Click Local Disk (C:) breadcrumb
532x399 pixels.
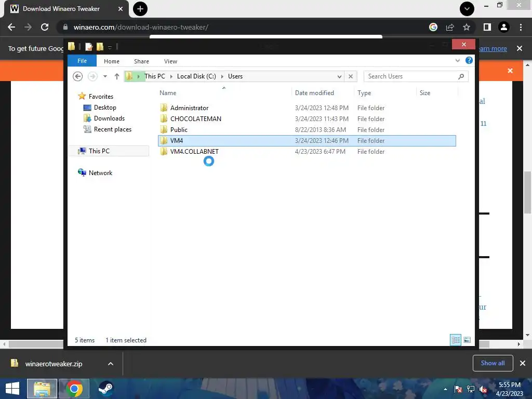196,76
